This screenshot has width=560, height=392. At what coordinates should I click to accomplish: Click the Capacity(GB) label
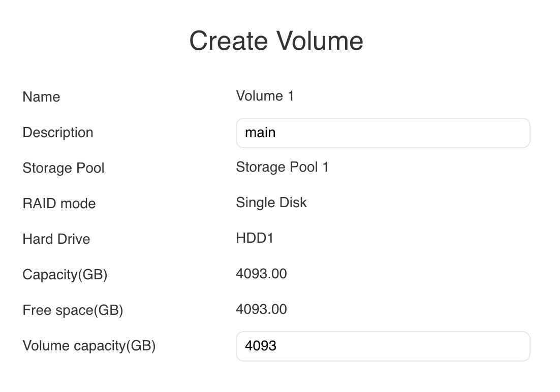point(65,274)
